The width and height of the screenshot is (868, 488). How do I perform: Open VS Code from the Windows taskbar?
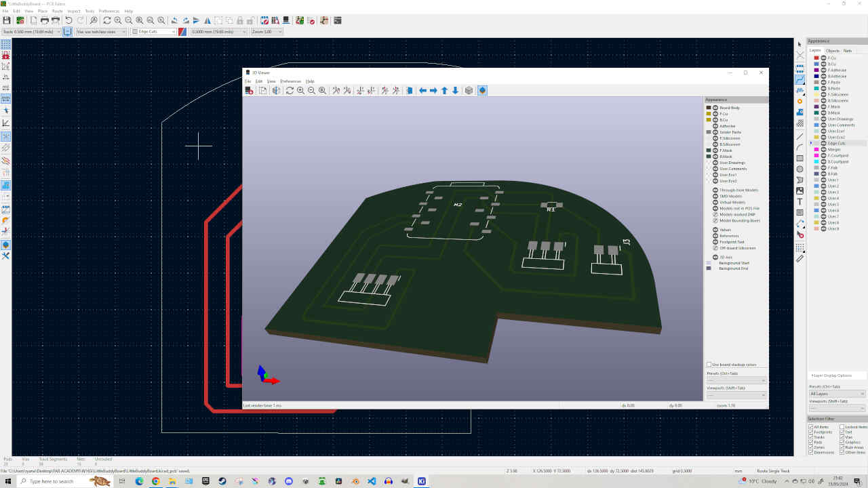[x=372, y=481]
